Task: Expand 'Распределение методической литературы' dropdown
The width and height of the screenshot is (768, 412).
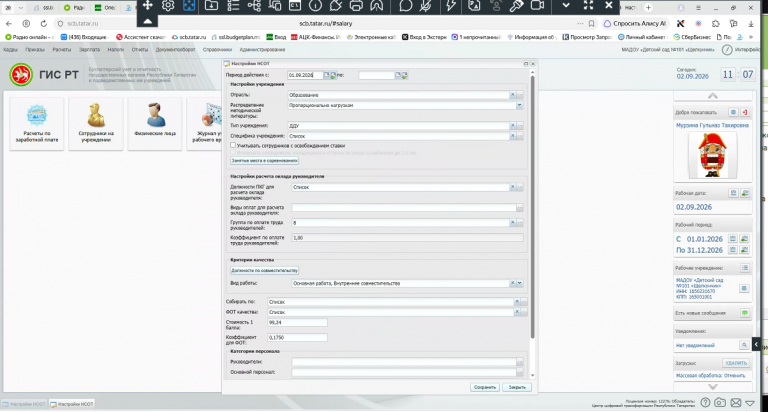Action: click(x=520, y=105)
